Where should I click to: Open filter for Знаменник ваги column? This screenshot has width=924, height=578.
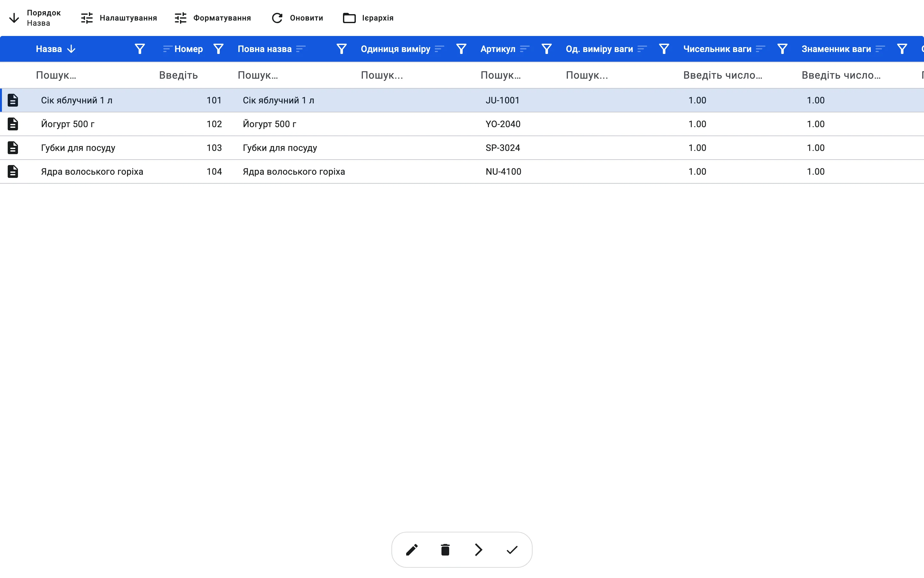point(902,49)
